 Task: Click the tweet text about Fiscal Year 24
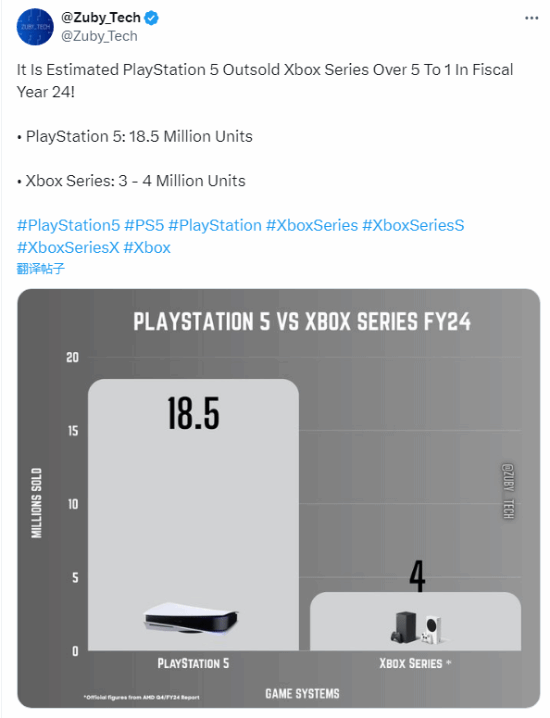point(265,81)
